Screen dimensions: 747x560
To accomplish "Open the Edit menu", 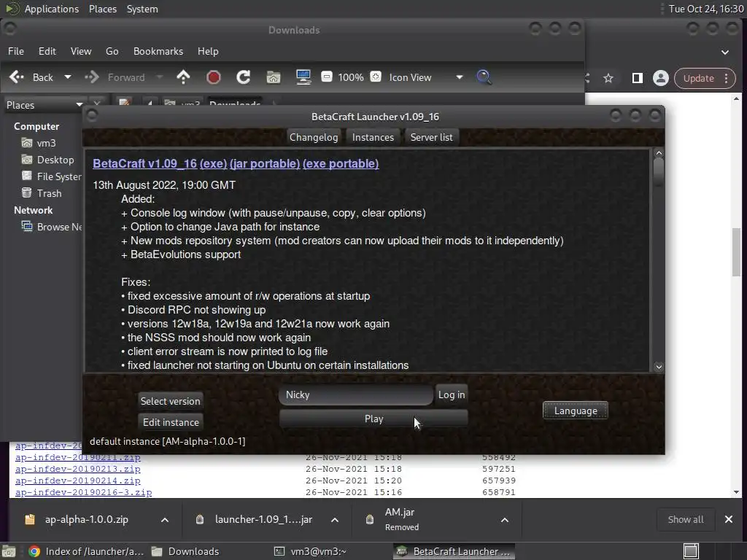I will coord(47,51).
